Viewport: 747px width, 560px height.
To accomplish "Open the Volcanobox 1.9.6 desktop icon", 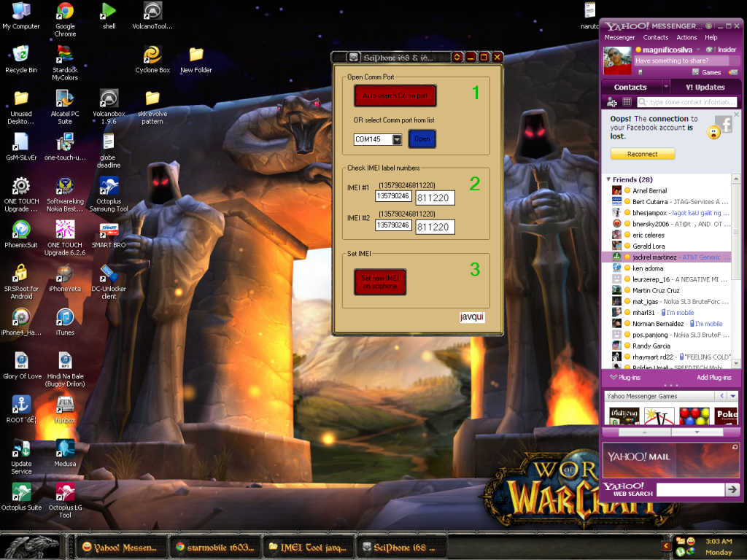I will (x=109, y=98).
